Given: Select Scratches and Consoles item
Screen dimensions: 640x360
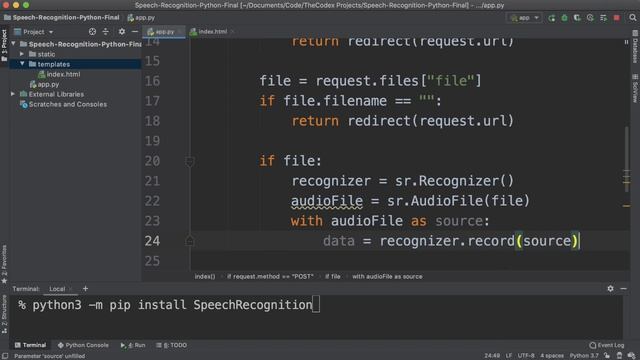Looking at the screenshot, I should [x=64, y=104].
